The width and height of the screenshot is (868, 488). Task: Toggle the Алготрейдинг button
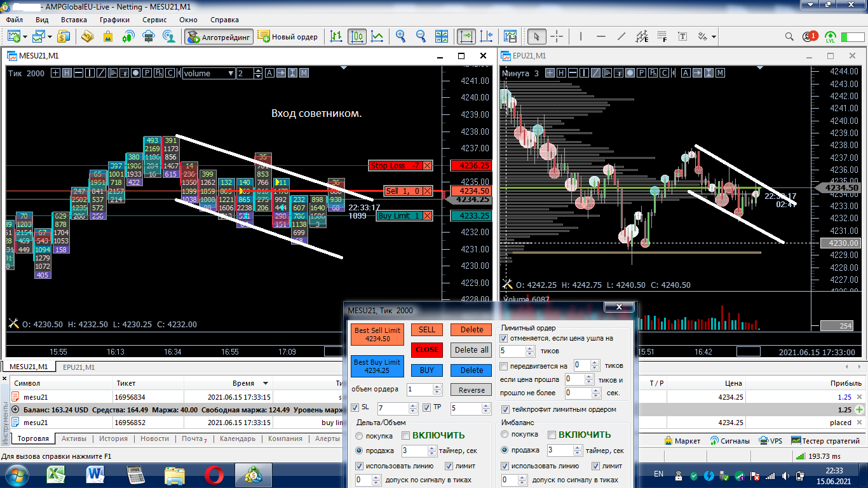click(x=219, y=37)
